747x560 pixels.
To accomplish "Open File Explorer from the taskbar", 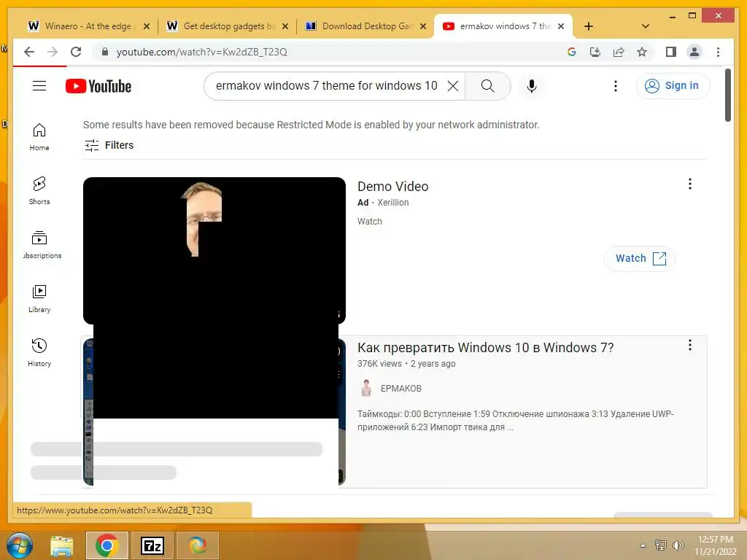I will pyautogui.click(x=62, y=545).
